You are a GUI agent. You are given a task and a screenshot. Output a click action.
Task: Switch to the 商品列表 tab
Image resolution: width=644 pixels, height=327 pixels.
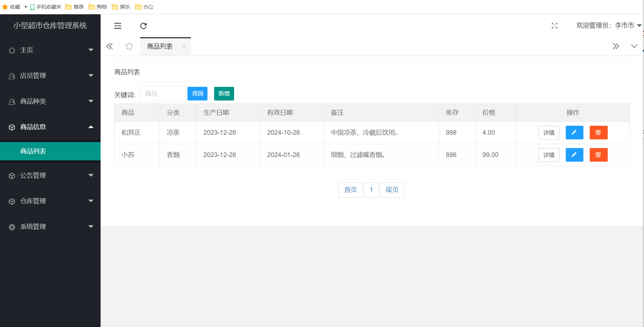tap(159, 46)
